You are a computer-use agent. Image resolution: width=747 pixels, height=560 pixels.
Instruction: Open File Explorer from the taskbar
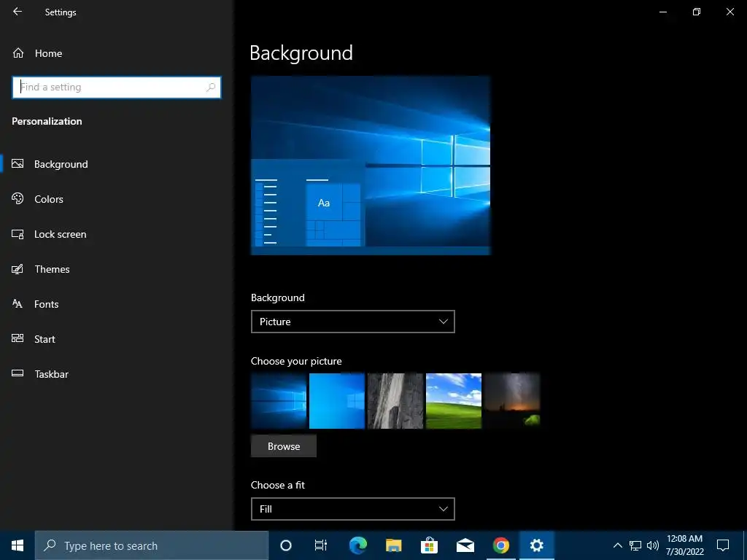pyautogui.click(x=393, y=545)
